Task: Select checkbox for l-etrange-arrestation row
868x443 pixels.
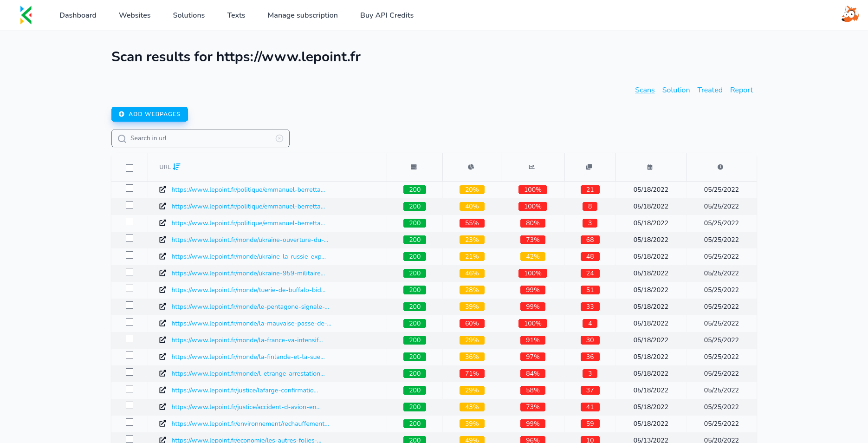Action: [130, 372]
